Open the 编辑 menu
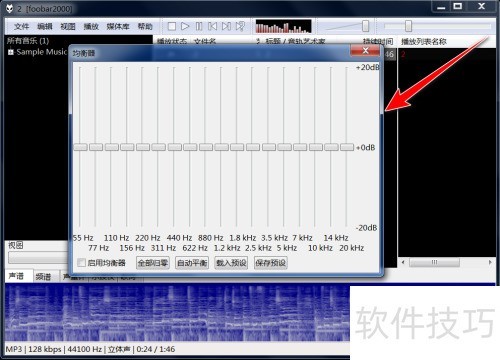 pyautogui.click(x=45, y=26)
